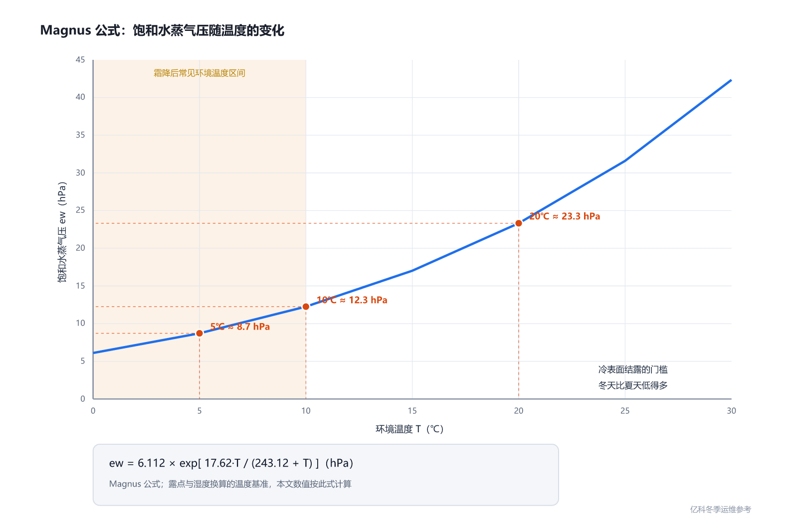798x532 pixels.
Task: Click x-axis tick label 25
Action: point(625,411)
